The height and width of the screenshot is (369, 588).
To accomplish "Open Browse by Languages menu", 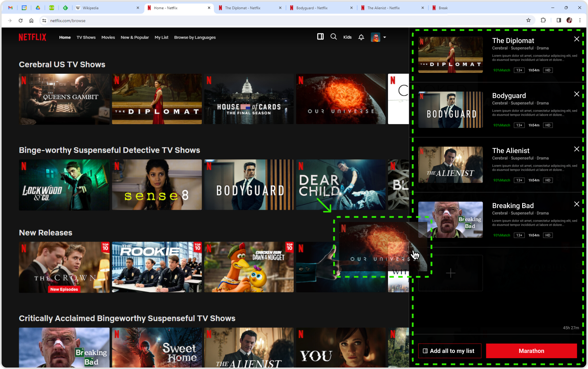I will tap(195, 37).
